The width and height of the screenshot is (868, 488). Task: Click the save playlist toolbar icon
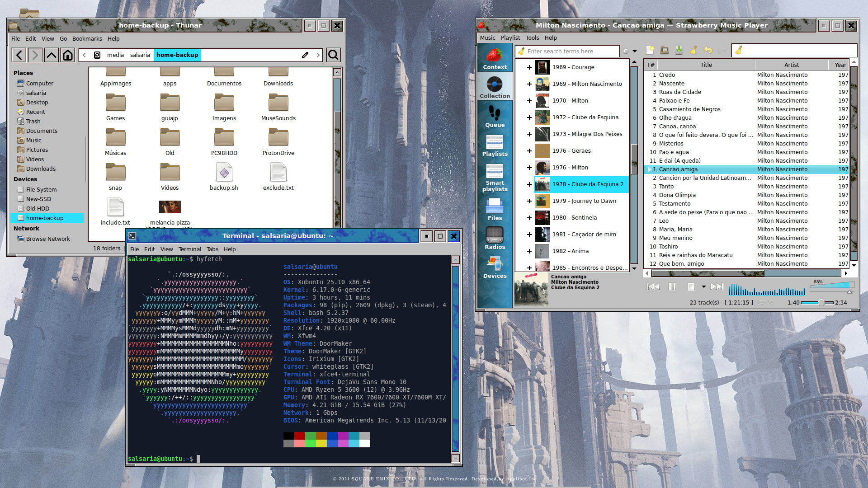click(679, 51)
